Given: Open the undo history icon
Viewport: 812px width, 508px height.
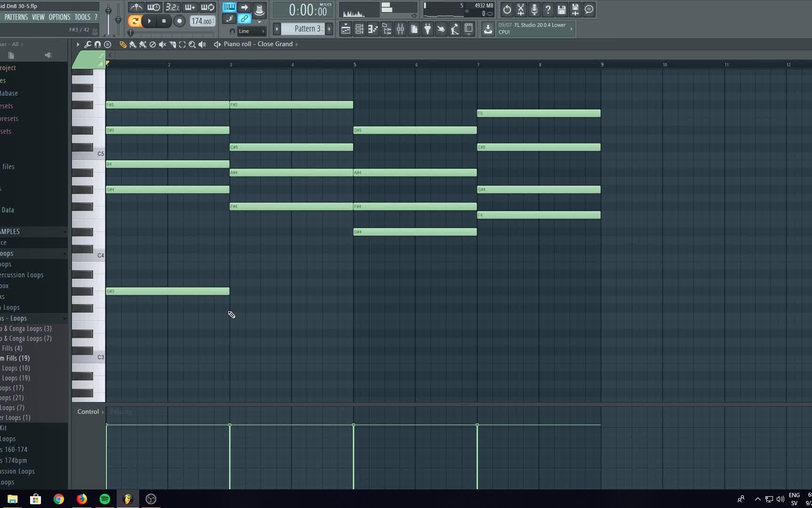Looking at the screenshot, I should coord(507,9).
